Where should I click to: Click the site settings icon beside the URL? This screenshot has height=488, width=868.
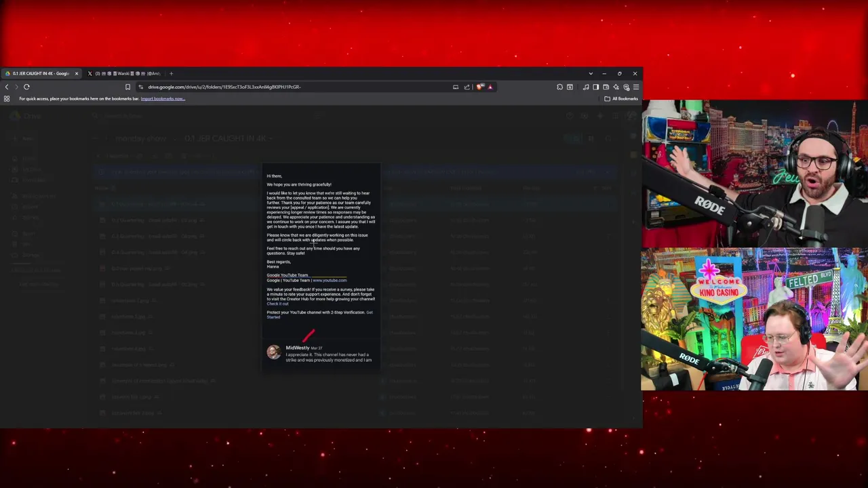140,87
